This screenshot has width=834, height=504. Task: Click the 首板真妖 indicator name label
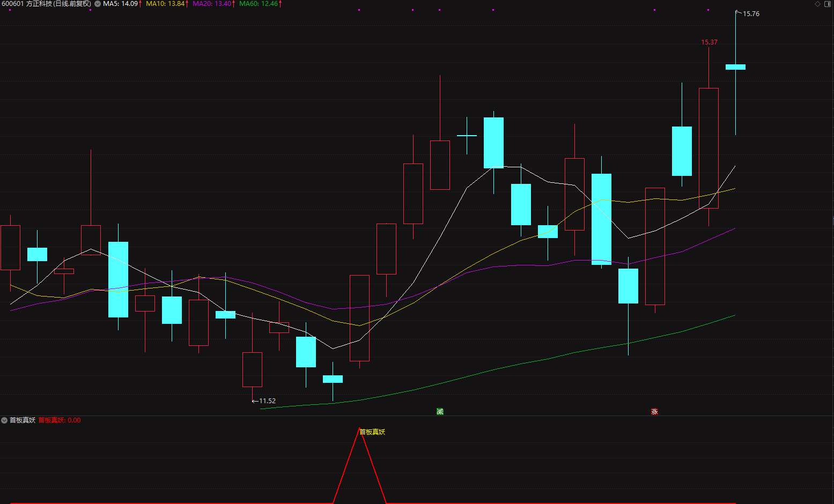point(23,420)
